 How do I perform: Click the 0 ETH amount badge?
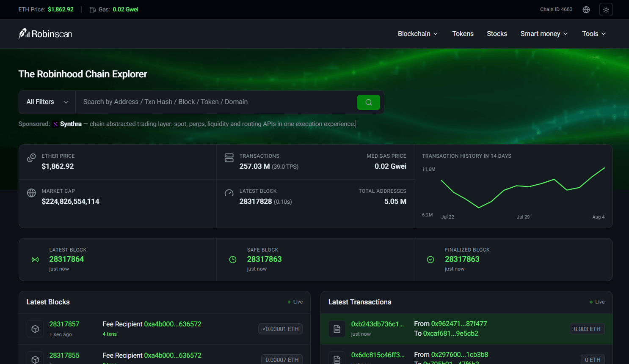(593, 359)
